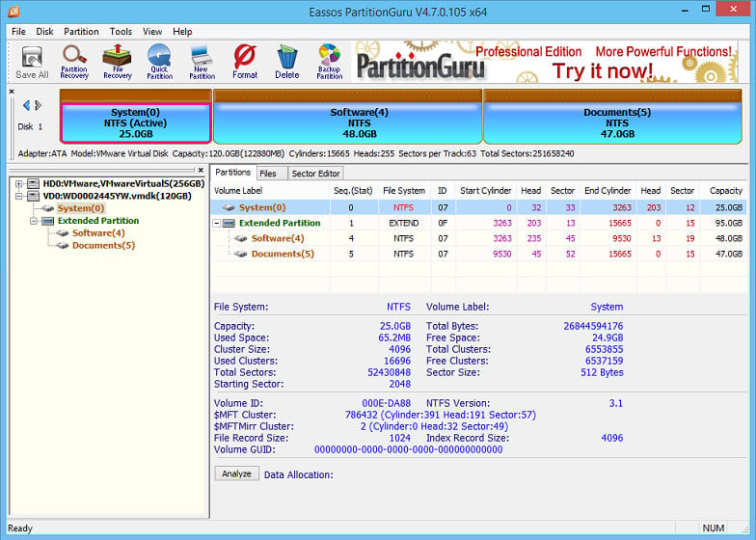The height and width of the screenshot is (540, 756).
Task: Click the application logo in the title bar
Action: coord(13,12)
